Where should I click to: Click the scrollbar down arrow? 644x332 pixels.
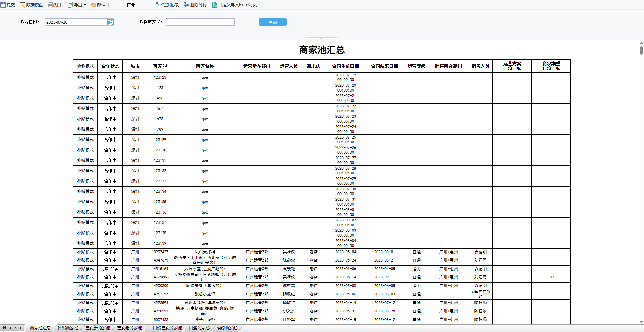point(641,322)
